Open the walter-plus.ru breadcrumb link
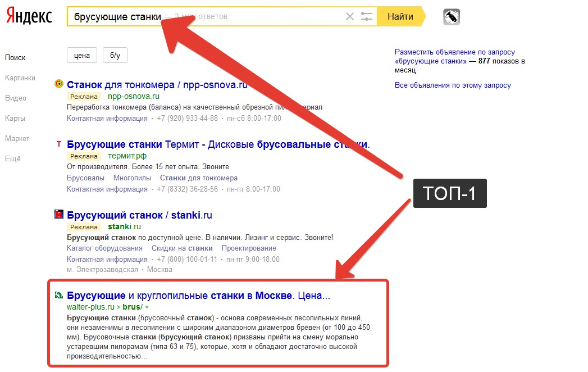This screenshot has height=372, width=588. pos(90,307)
